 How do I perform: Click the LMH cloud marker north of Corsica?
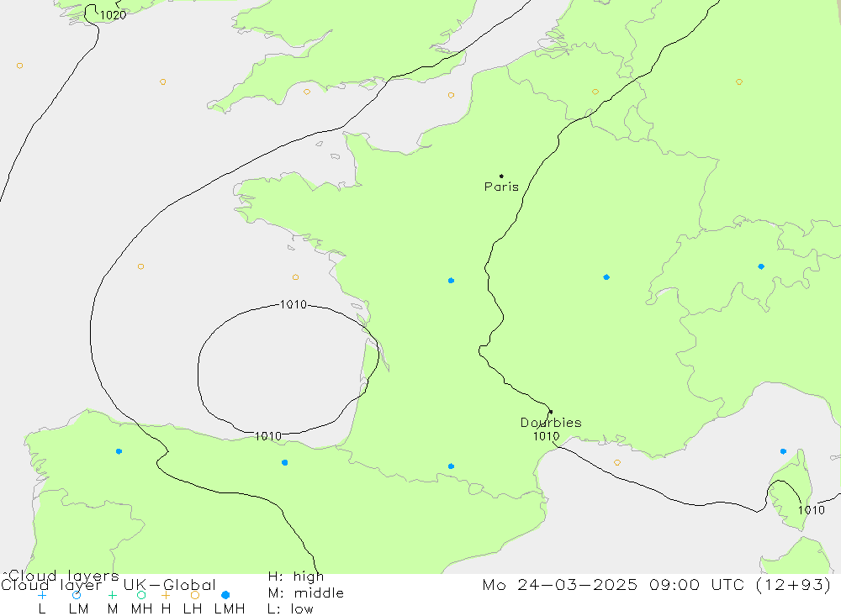pyautogui.click(x=783, y=451)
